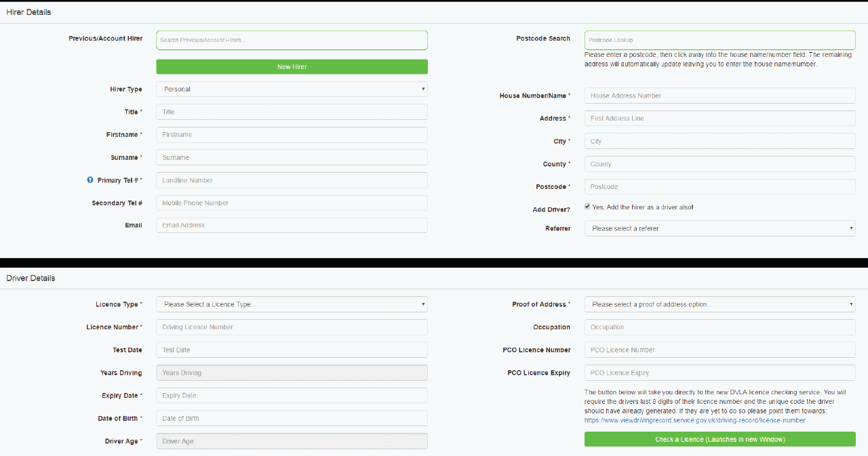The height and width of the screenshot is (456, 868).
Task: Select the Date of Birth field
Action: [x=292, y=419]
